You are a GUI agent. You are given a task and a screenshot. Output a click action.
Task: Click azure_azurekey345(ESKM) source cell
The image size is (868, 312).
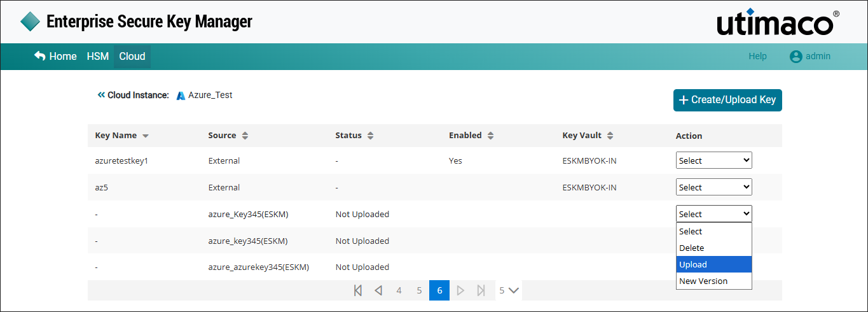(259, 267)
